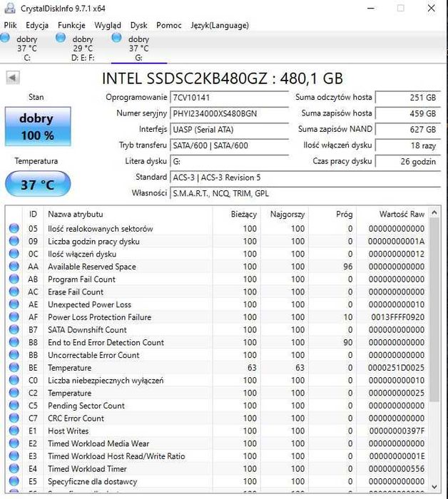Click the attribute list vertical scrollbar thumb
The height and width of the screenshot is (499, 448).
(x=434, y=309)
